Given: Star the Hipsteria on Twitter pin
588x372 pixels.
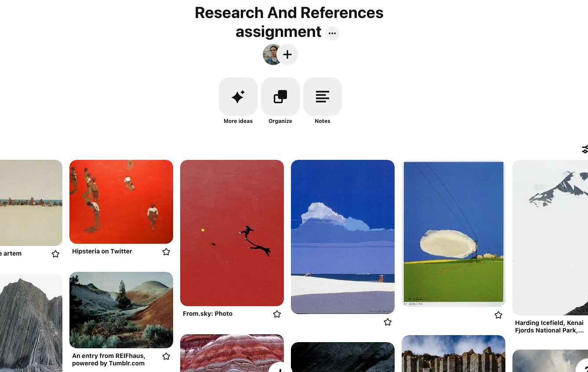Looking at the screenshot, I should (x=166, y=252).
